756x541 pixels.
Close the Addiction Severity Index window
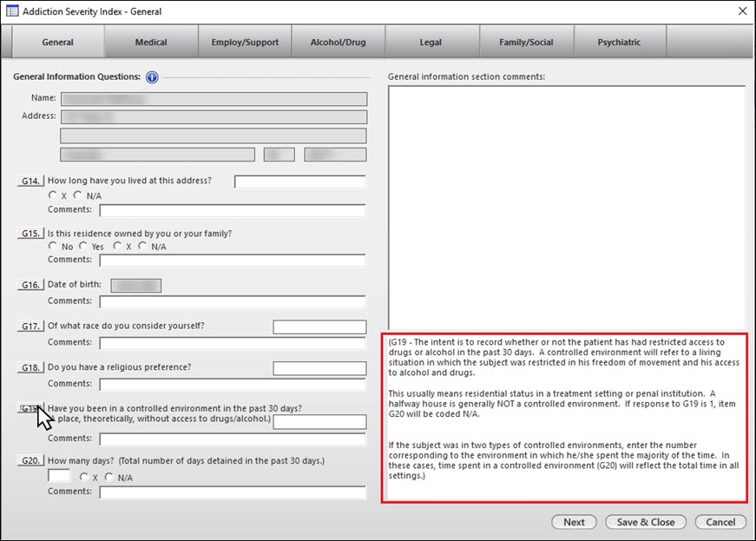coord(741,11)
